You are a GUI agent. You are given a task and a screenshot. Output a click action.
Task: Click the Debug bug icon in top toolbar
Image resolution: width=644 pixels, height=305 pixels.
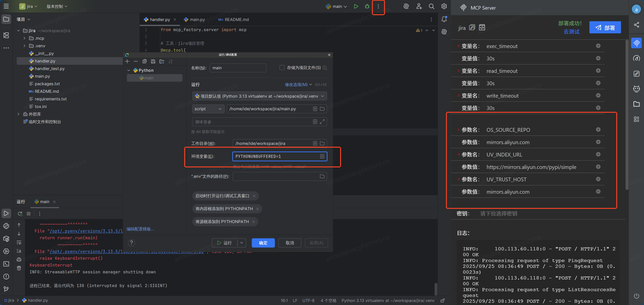click(x=367, y=6)
